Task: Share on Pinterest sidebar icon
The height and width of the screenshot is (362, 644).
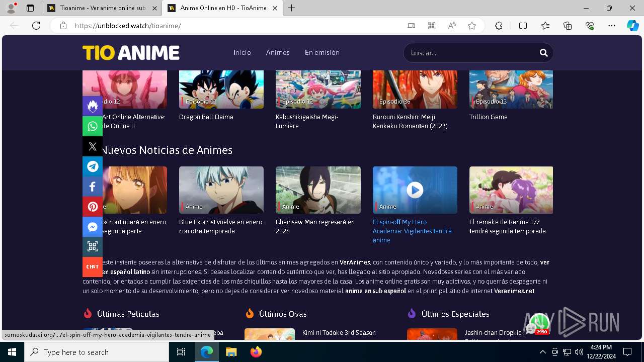Action: [93, 207]
